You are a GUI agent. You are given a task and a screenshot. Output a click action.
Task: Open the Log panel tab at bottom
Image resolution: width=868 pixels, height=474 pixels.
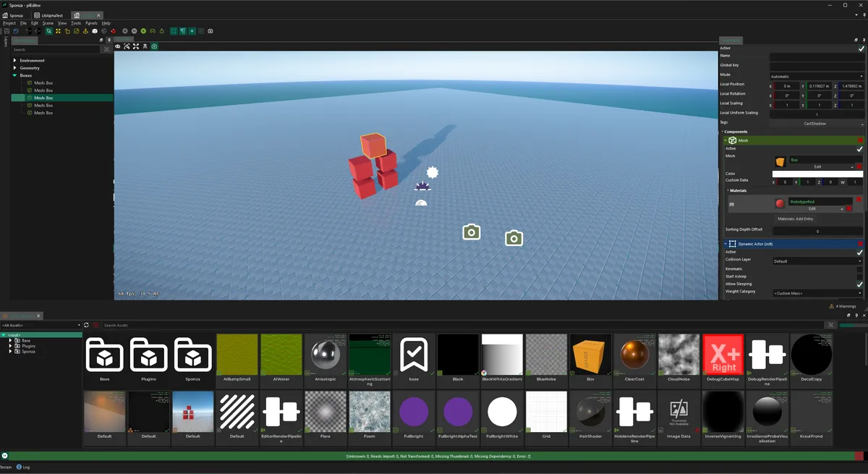tap(24, 467)
